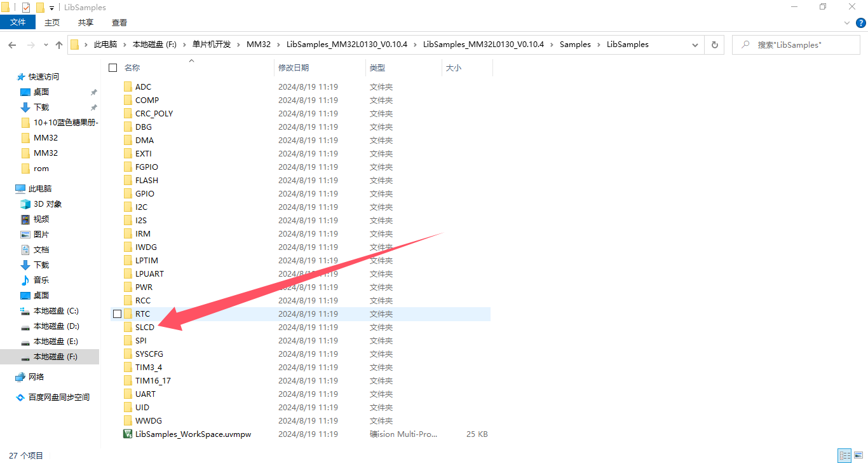
Task: Click the MM32 segment in the address path
Action: coord(258,45)
